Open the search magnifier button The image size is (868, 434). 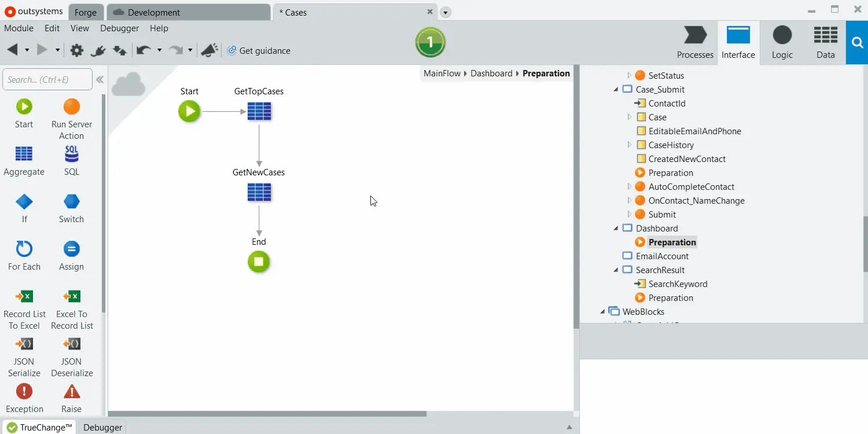[857, 43]
